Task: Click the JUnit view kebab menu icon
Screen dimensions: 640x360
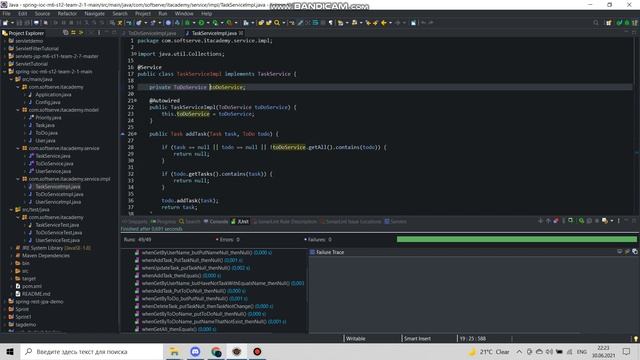Action: coord(619,221)
